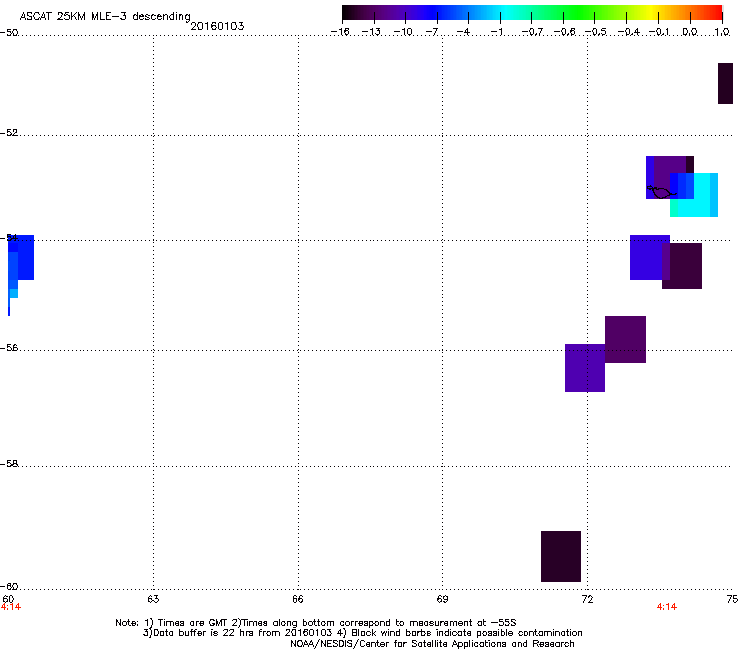Click the -0.7 color bar label
The width and height of the screenshot is (740, 650).
(532, 32)
